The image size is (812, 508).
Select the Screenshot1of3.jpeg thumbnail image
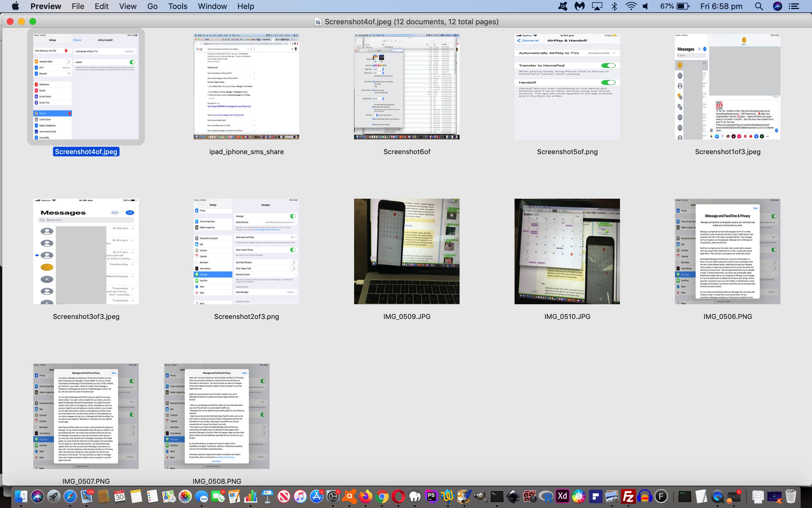pyautogui.click(x=727, y=86)
